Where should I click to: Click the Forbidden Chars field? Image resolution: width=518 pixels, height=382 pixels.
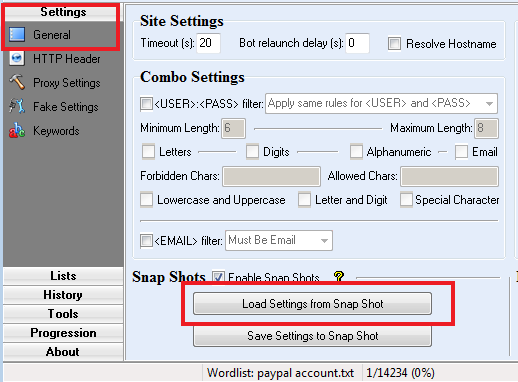click(272, 176)
